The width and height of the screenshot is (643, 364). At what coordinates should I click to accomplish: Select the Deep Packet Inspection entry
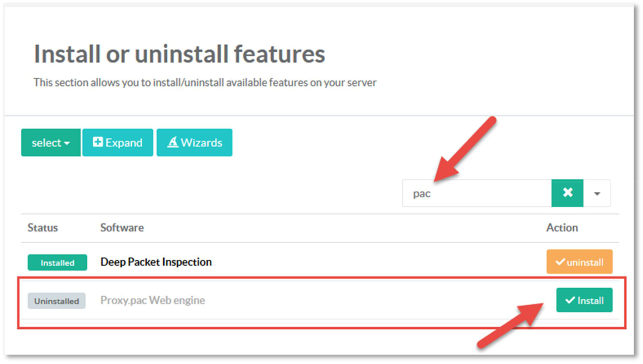tap(156, 262)
